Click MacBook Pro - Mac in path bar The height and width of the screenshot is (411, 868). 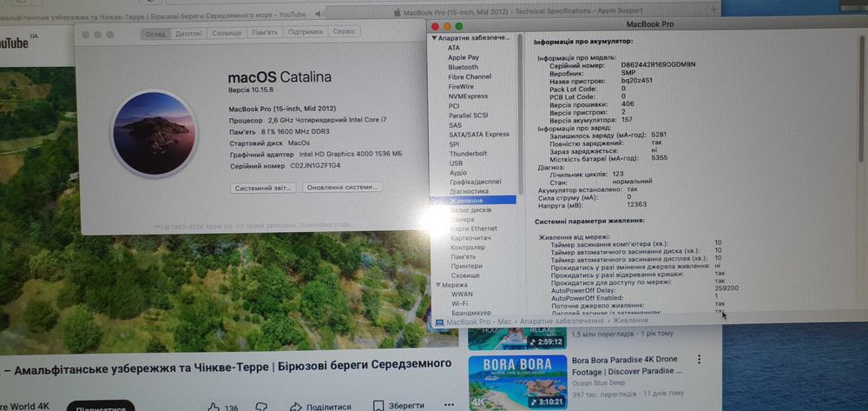(x=479, y=322)
